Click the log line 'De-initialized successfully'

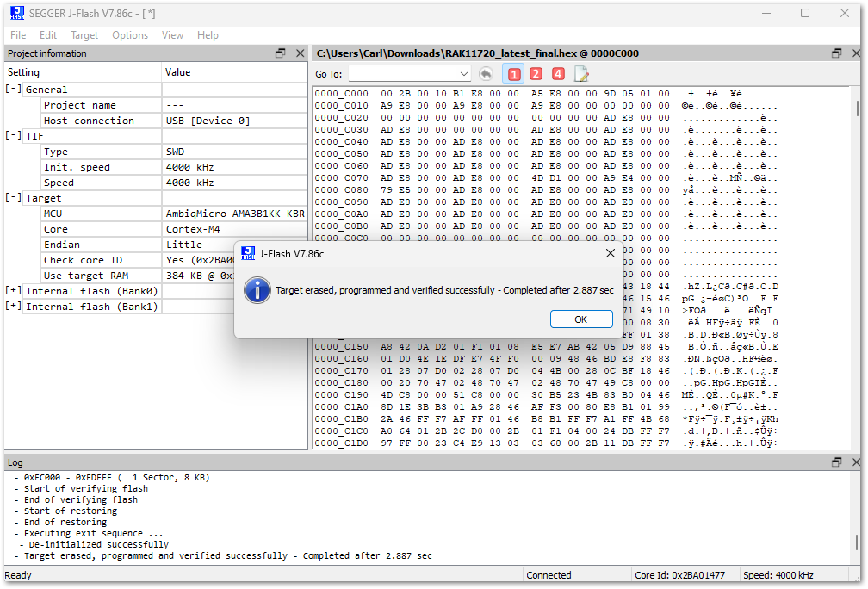tap(98, 544)
